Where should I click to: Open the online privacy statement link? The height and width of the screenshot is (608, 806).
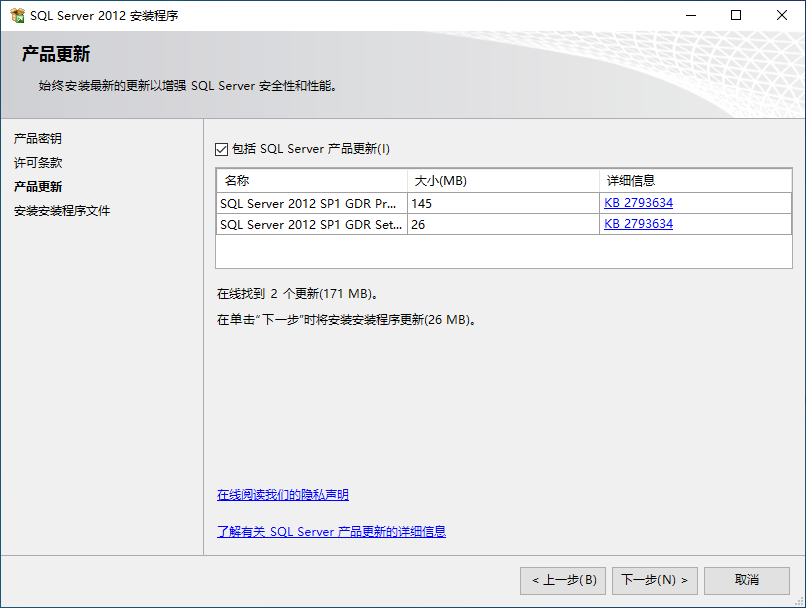point(283,494)
